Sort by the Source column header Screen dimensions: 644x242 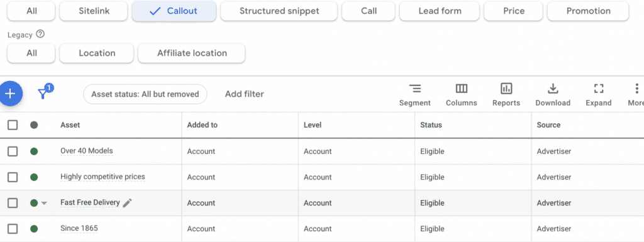(x=548, y=125)
